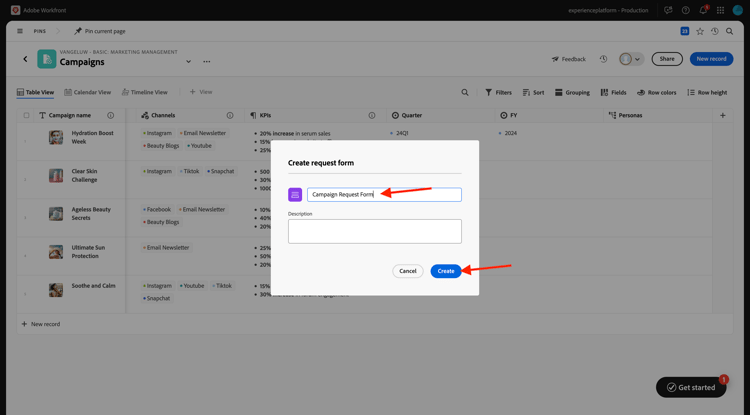
Task: Open the help question mark icon
Action: [685, 10]
